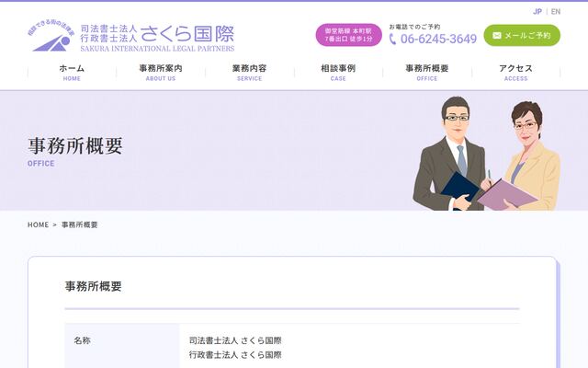Click the 司法書士法人 さくら国際 table value
This screenshot has width=588, height=368.
coord(235,340)
